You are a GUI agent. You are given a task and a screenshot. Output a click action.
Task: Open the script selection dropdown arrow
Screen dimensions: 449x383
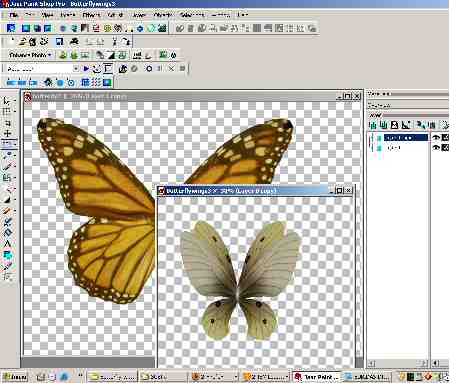[x=76, y=69]
